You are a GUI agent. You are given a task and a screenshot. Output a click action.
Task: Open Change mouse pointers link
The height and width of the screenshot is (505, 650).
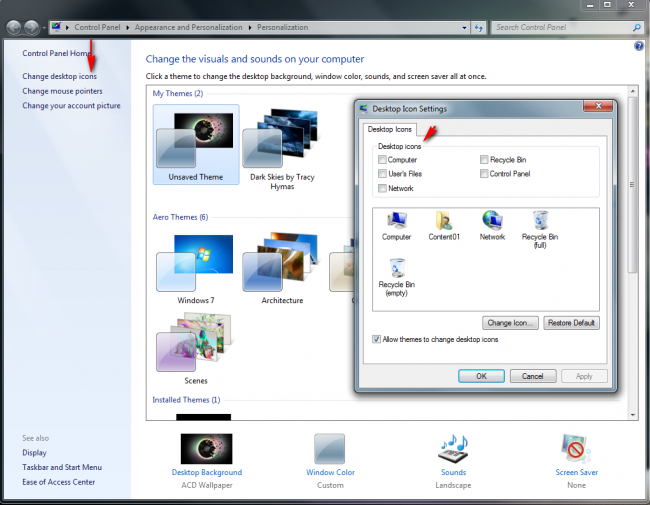point(62,91)
